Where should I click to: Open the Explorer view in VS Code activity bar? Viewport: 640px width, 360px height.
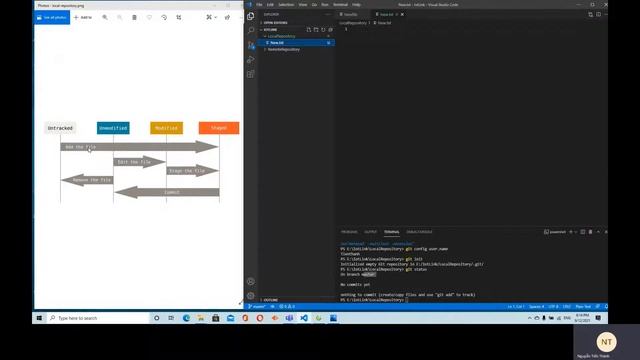(251, 16)
